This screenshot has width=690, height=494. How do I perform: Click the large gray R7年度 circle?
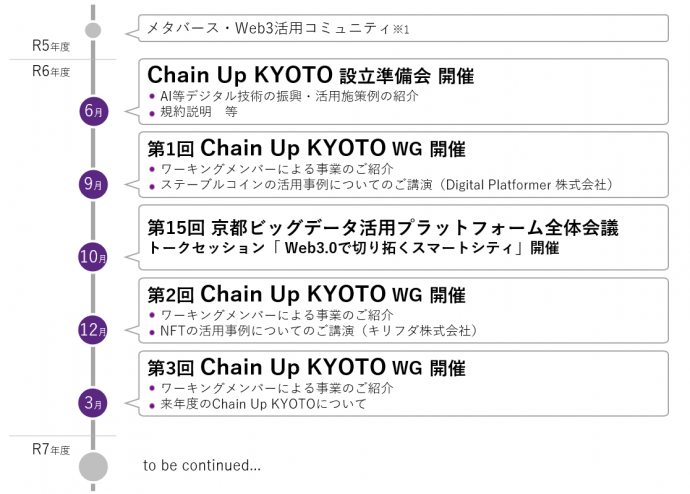coord(93,466)
